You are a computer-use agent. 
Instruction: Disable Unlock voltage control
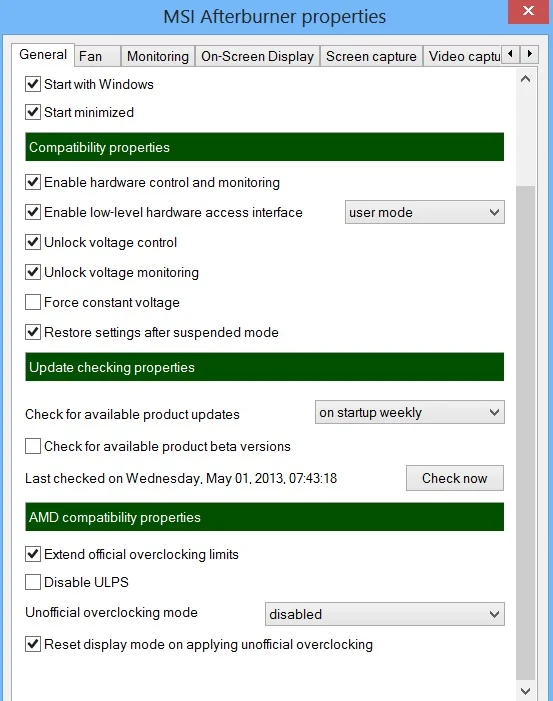33,242
